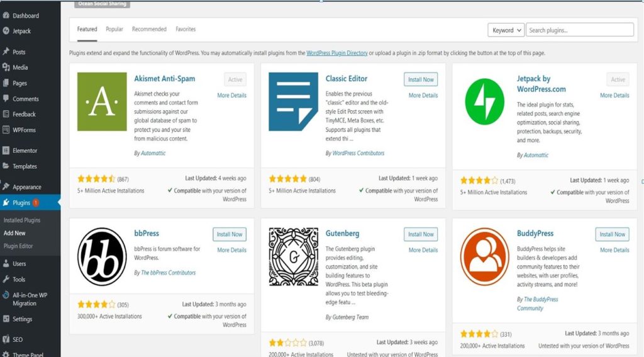
Task: Click the Jetpack green lightning logo
Action: tap(485, 101)
